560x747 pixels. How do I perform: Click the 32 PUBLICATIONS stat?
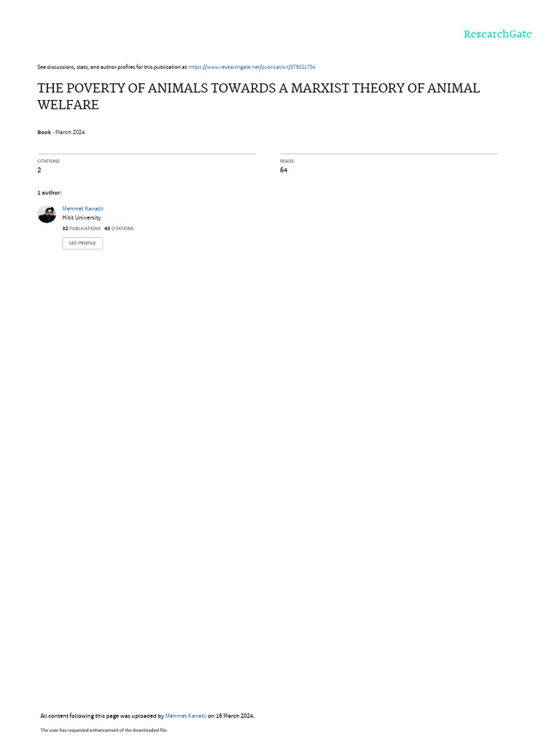82,228
